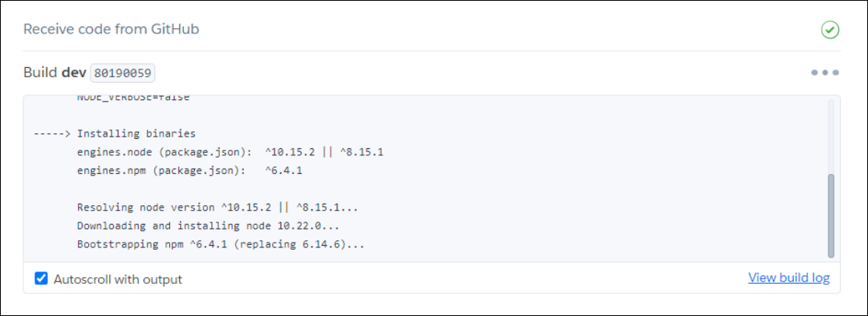Click the Autoscroll with output label
The height and width of the screenshot is (316, 868).
pyautogui.click(x=118, y=279)
